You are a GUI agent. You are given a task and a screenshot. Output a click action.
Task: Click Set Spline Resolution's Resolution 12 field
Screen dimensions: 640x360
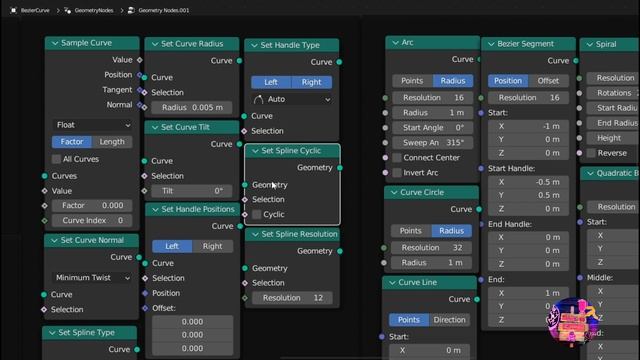[x=292, y=298]
